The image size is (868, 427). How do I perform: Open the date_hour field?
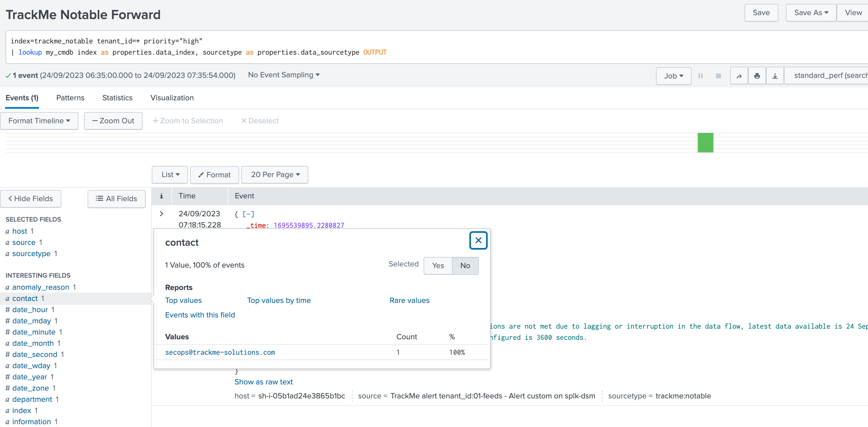30,309
